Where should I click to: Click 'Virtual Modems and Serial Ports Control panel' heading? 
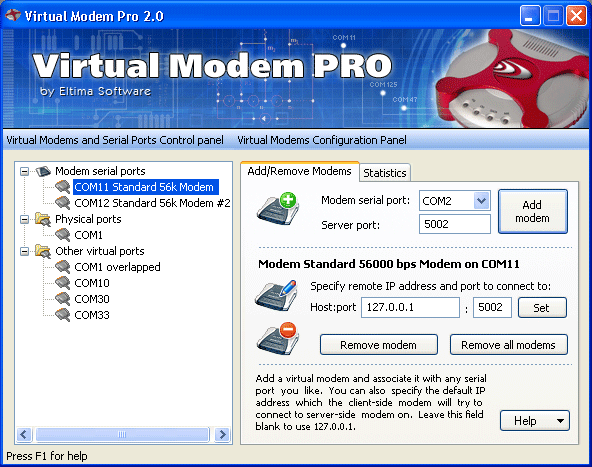coord(115,140)
